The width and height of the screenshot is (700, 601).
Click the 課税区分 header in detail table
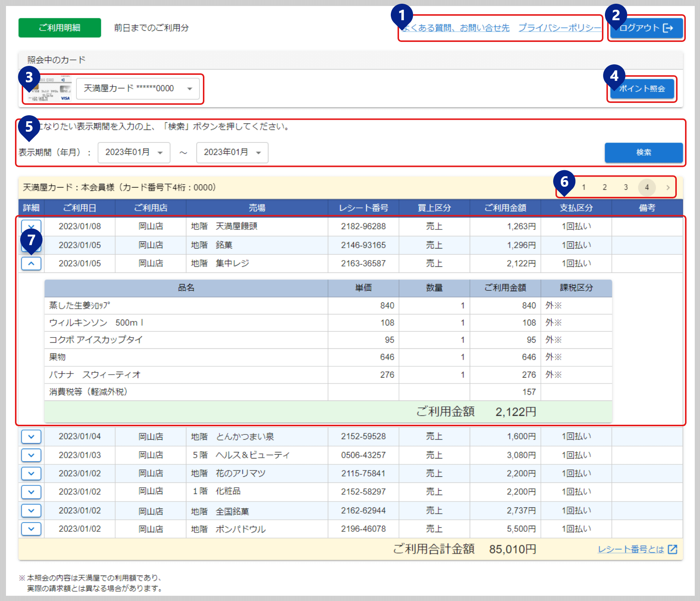576,288
